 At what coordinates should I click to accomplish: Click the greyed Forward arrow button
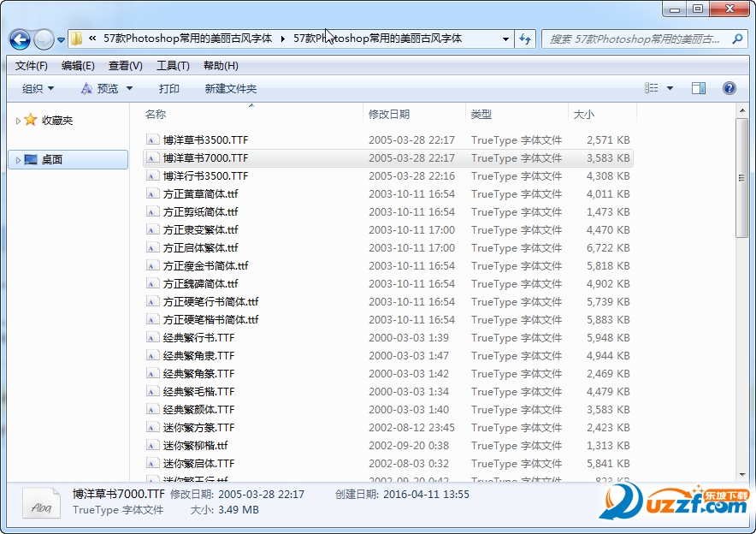[x=44, y=39]
